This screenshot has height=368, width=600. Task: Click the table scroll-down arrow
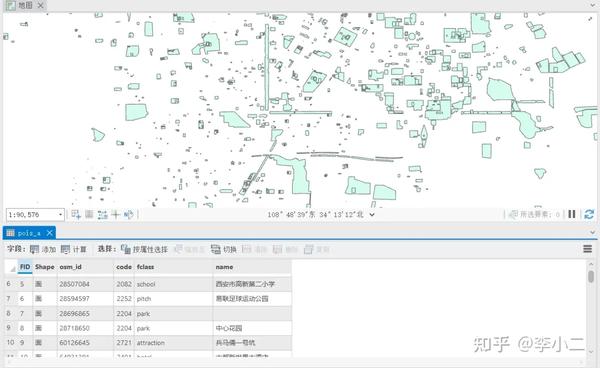click(x=591, y=352)
